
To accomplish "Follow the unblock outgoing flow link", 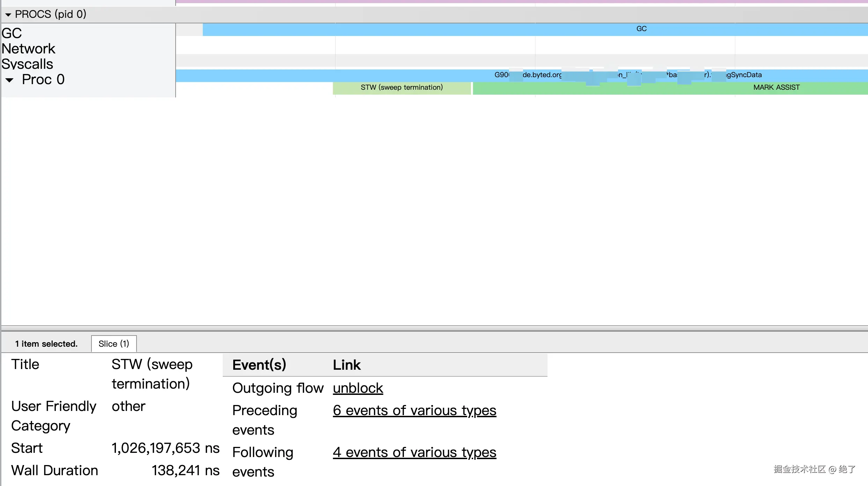I will (358, 388).
